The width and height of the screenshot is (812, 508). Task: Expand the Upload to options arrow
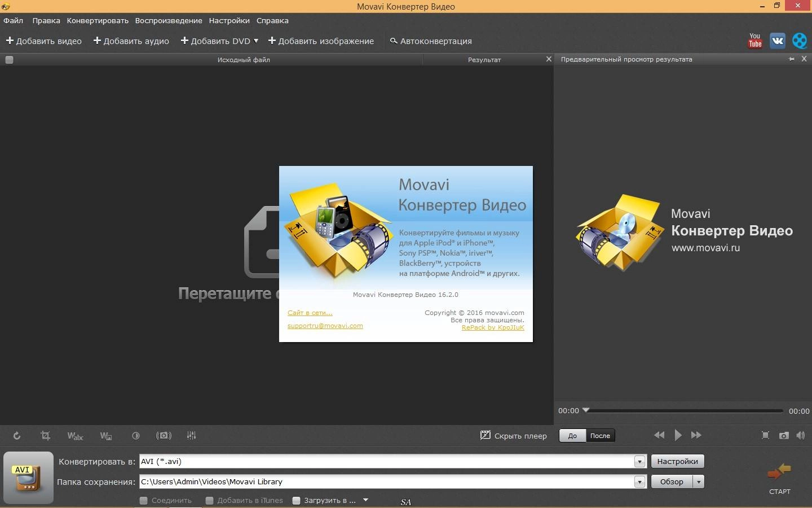coord(365,500)
